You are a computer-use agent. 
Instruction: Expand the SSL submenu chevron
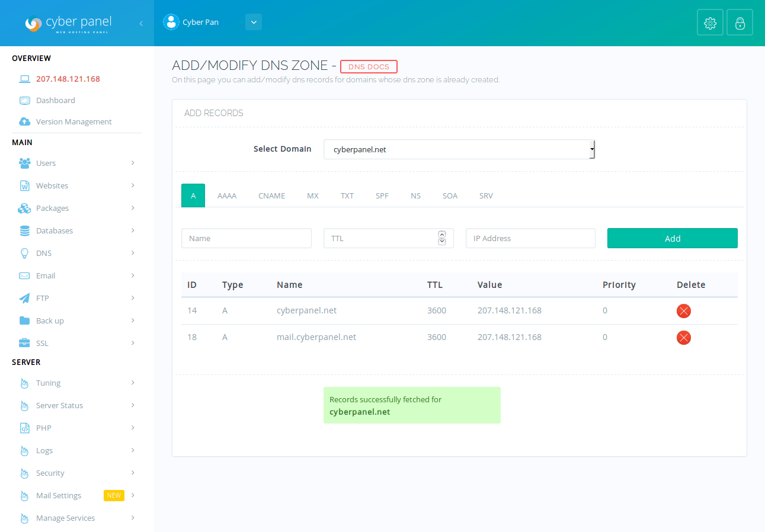(133, 343)
